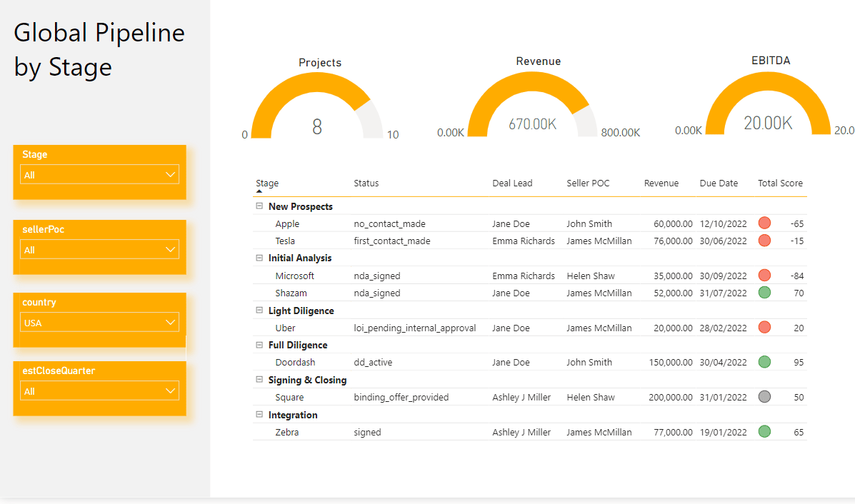855x504 pixels.
Task: Collapse the New Prospects group
Action: pos(259,206)
